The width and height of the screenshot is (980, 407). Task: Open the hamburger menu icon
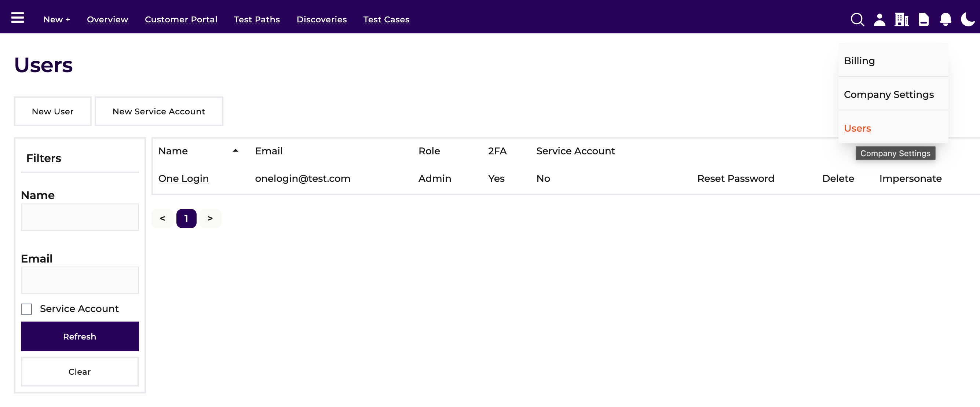[x=18, y=18]
